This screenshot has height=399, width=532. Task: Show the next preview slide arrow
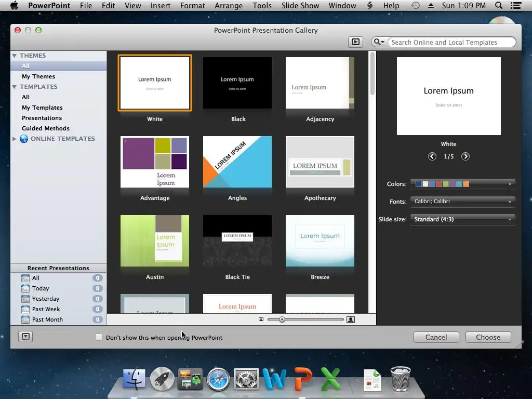coord(465,156)
